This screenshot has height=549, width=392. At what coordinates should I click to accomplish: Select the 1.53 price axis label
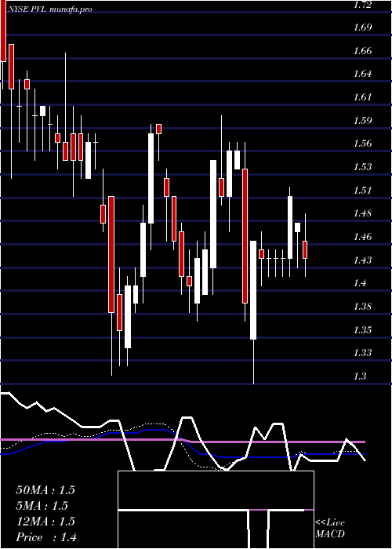tap(363, 166)
